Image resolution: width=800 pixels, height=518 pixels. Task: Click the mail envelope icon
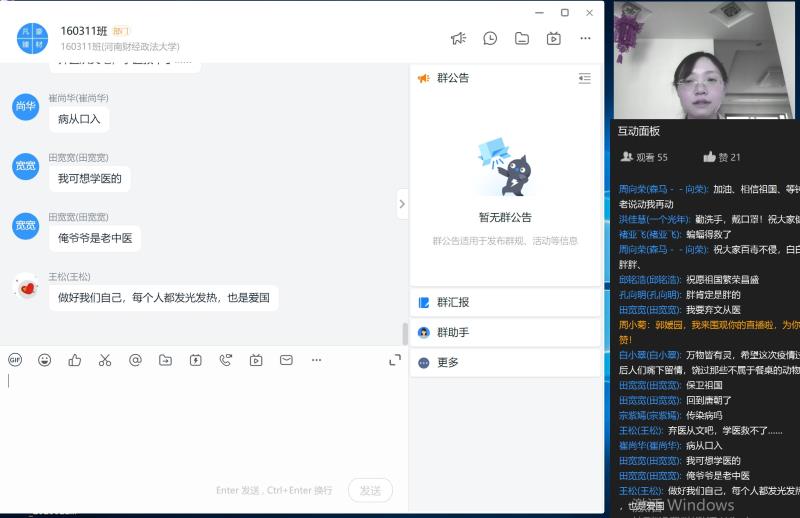[286, 360]
